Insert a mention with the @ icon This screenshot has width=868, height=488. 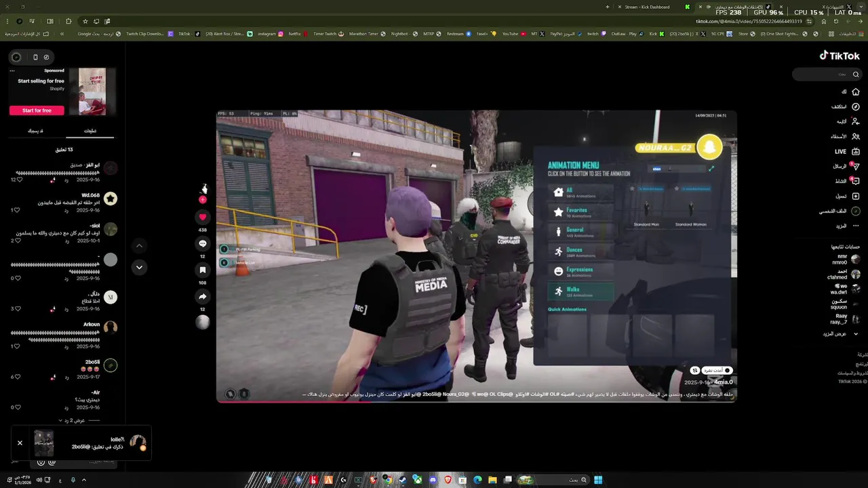52,462
